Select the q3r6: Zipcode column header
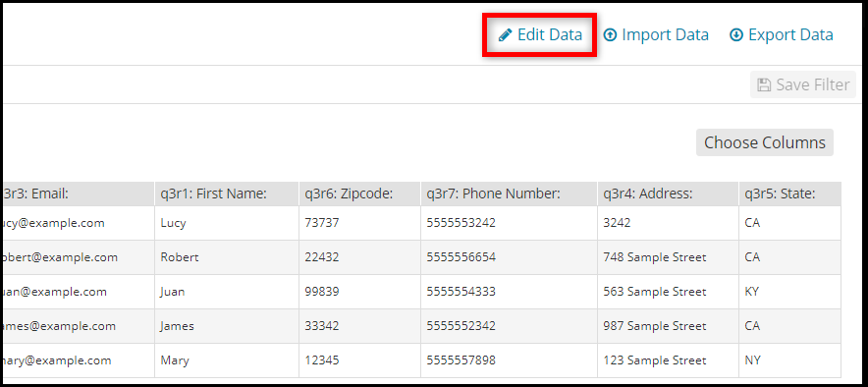868x387 pixels. coord(359,193)
